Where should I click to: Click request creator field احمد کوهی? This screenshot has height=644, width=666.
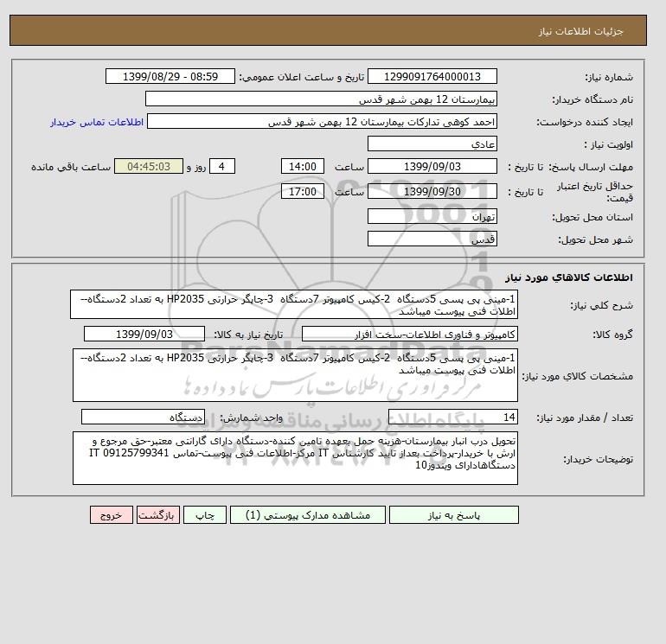click(x=322, y=121)
